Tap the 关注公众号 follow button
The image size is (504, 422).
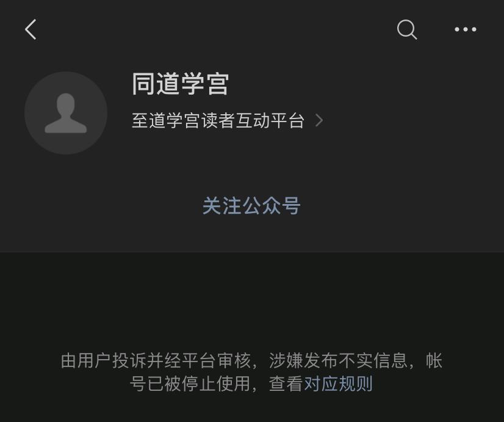click(251, 206)
